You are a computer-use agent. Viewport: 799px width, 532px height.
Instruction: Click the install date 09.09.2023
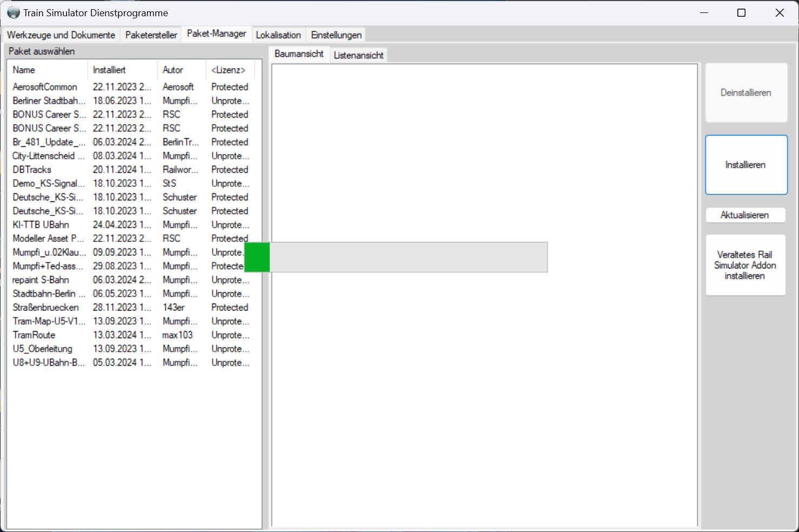pyautogui.click(x=122, y=252)
